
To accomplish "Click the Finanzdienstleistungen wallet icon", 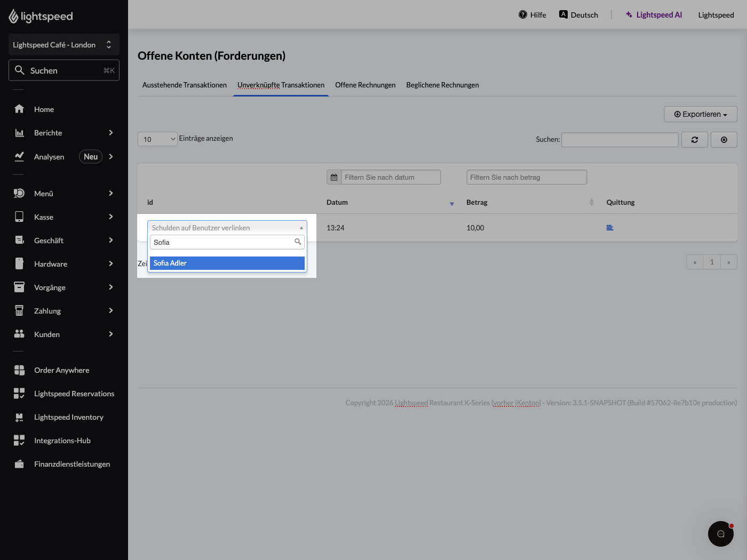I will tap(19, 464).
